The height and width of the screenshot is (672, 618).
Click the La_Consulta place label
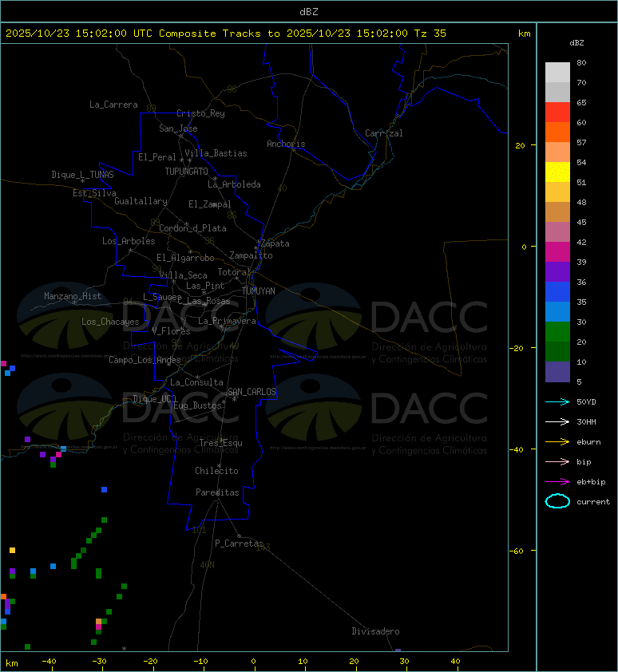click(196, 382)
